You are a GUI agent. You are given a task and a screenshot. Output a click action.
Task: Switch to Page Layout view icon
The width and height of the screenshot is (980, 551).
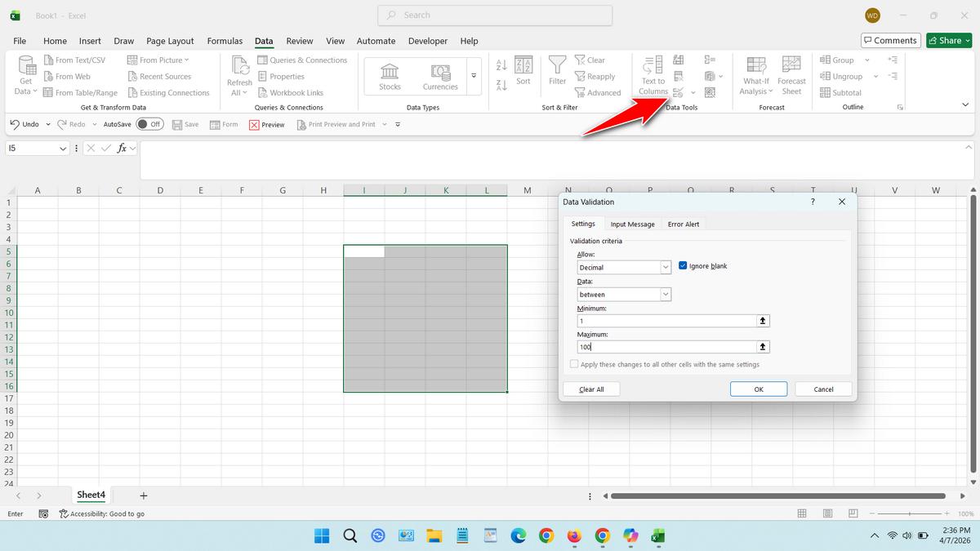827,513
